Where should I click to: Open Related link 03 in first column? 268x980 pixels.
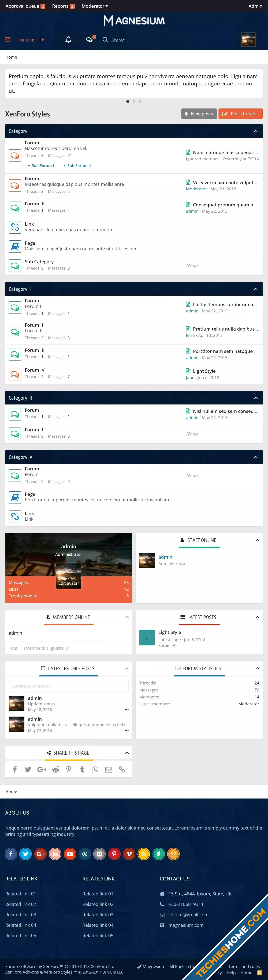[21, 915]
